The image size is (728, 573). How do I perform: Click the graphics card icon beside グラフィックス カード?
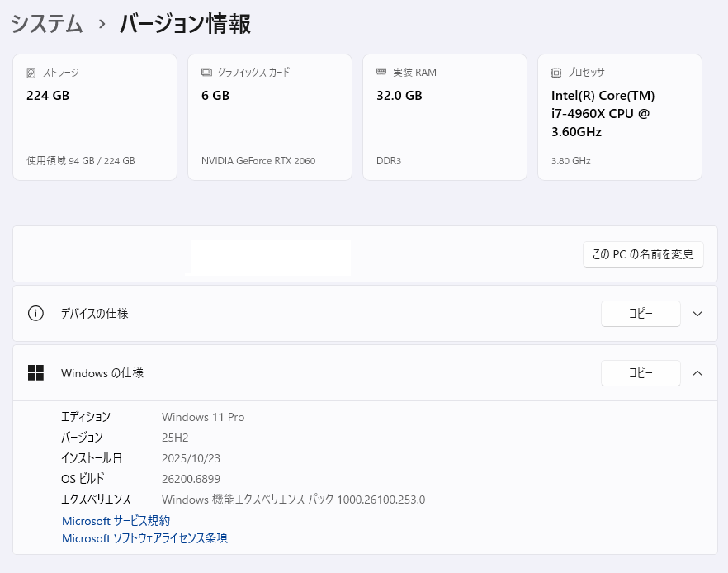[206, 73]
